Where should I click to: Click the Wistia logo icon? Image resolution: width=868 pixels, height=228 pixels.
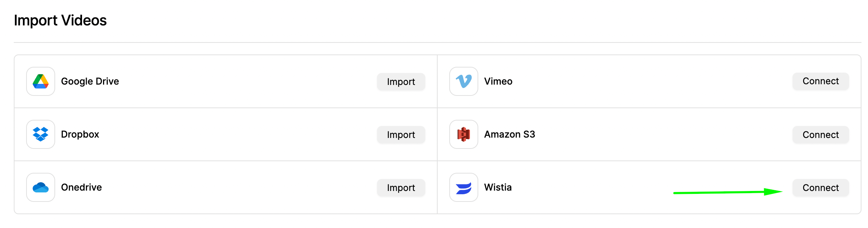pos(464,187)
